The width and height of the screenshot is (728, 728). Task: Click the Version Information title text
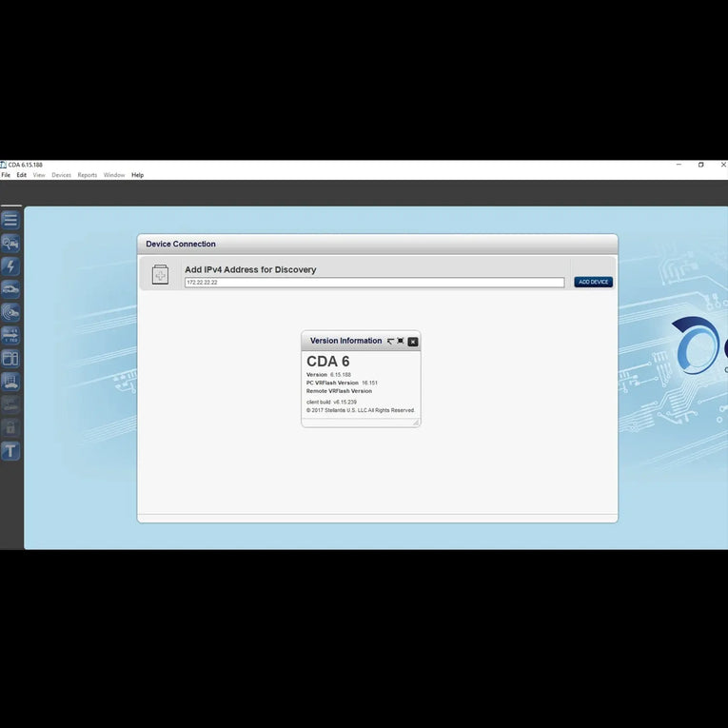345,341
